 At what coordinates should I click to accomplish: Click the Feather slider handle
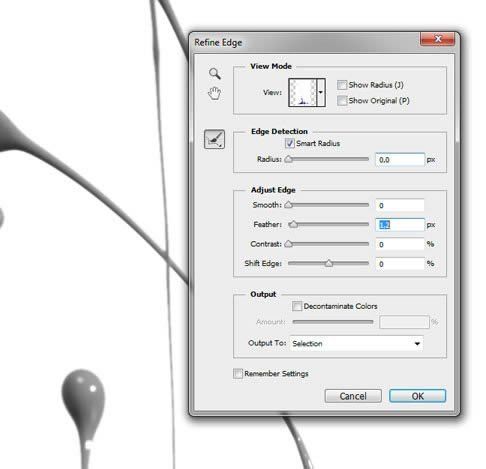pos(293,224)
